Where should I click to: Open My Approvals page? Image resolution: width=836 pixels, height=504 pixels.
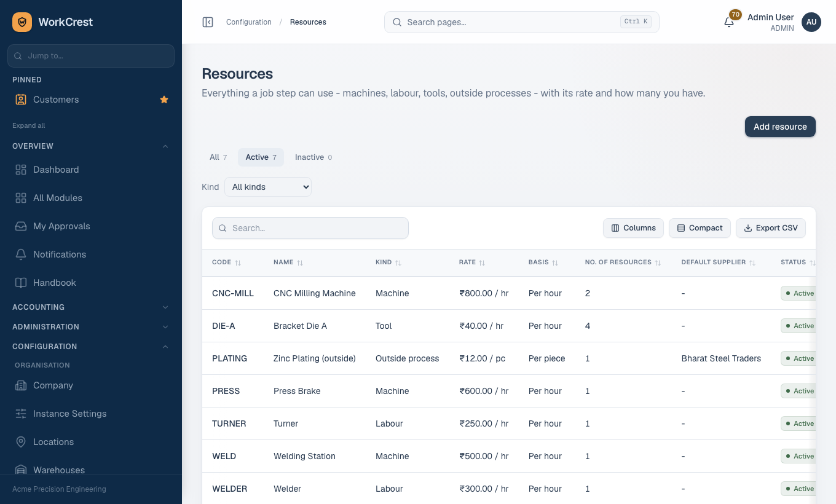(91, 226)
